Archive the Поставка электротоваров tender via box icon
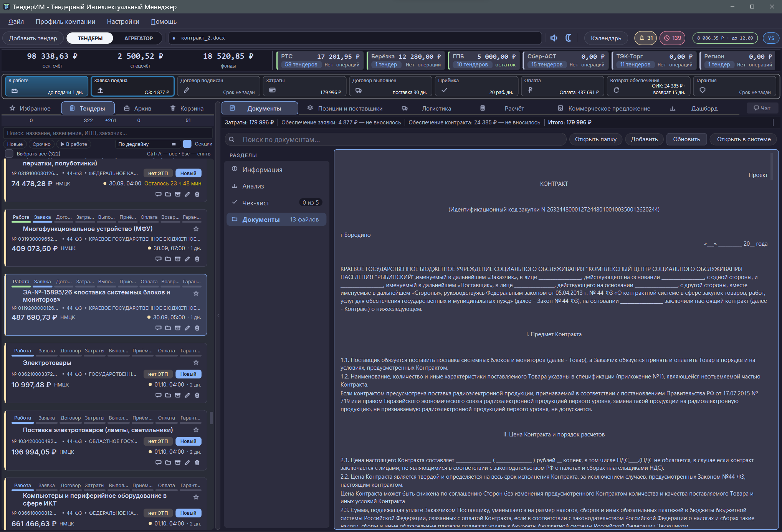This screenshot has height=532, width=782. [x=178, y=463]
